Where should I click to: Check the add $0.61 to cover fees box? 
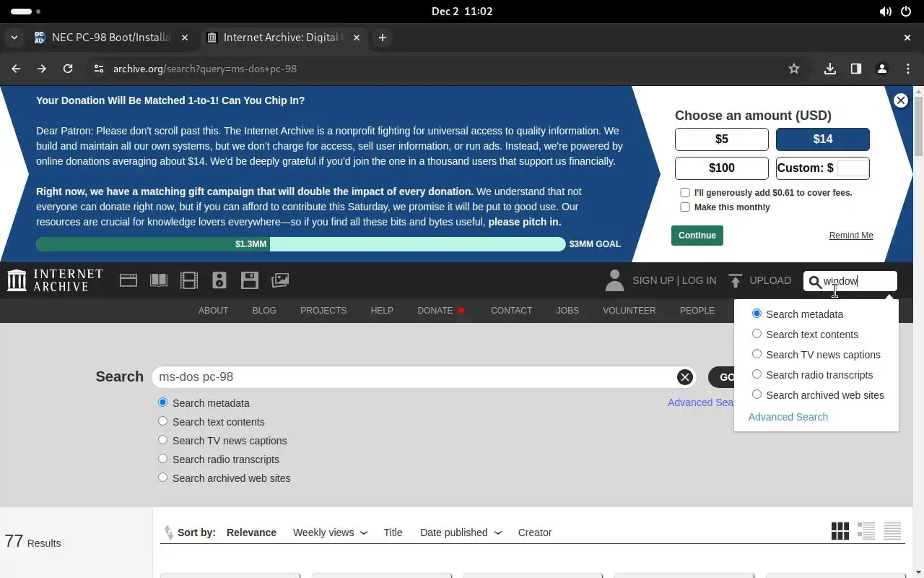(685, 193)
